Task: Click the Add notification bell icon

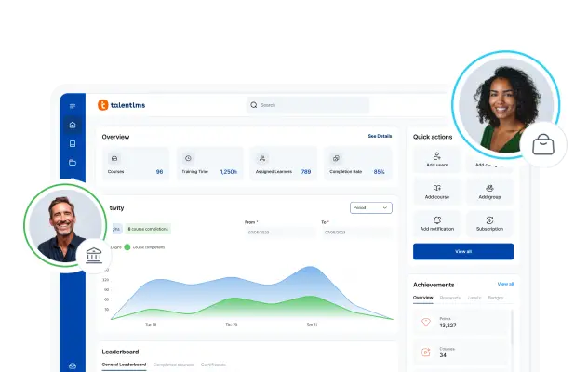Action: pyautogui.click(x=437, y=220)
